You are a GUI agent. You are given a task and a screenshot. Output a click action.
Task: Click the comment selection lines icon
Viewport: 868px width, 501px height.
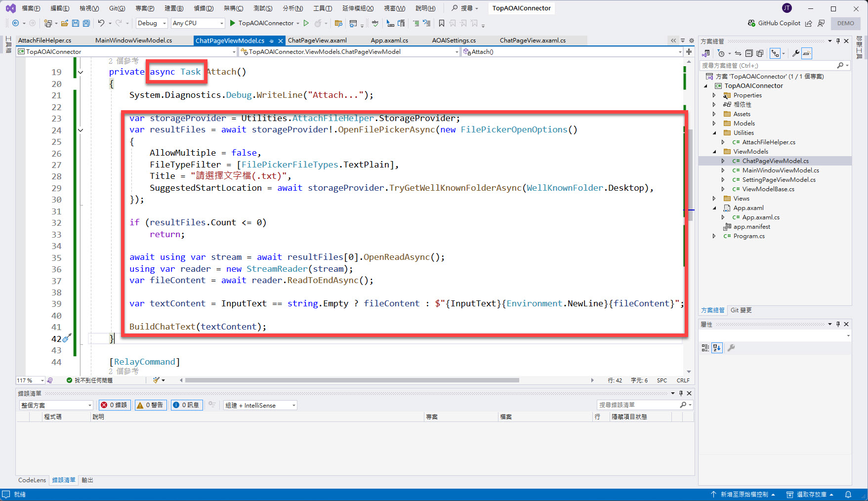coord(415,23)
